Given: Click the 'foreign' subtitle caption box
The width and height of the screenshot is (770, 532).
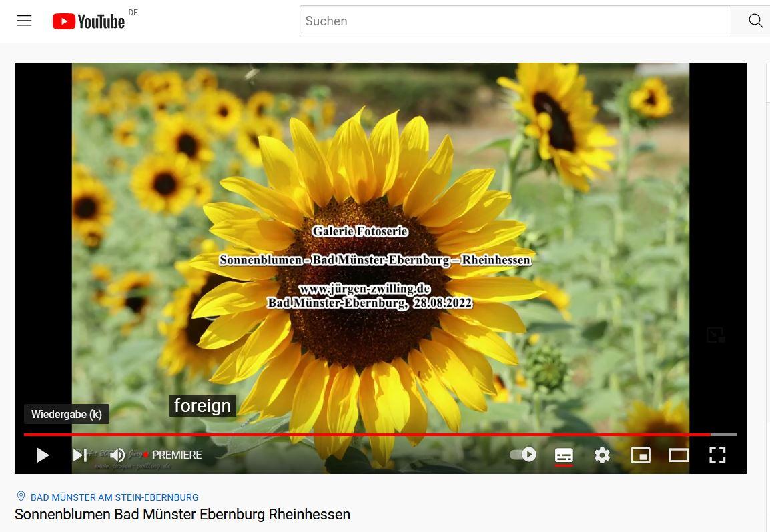Looking at the screenshot, I should point(202,405).
